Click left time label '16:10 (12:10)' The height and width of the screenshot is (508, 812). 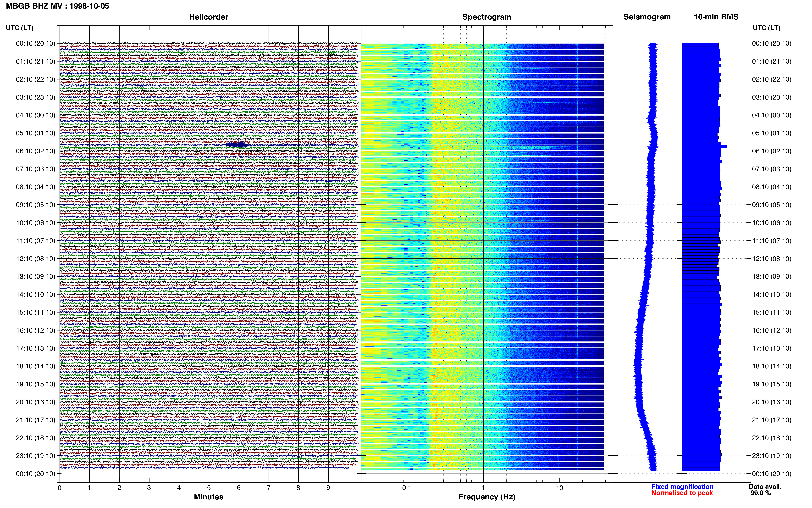click(35, 330)
